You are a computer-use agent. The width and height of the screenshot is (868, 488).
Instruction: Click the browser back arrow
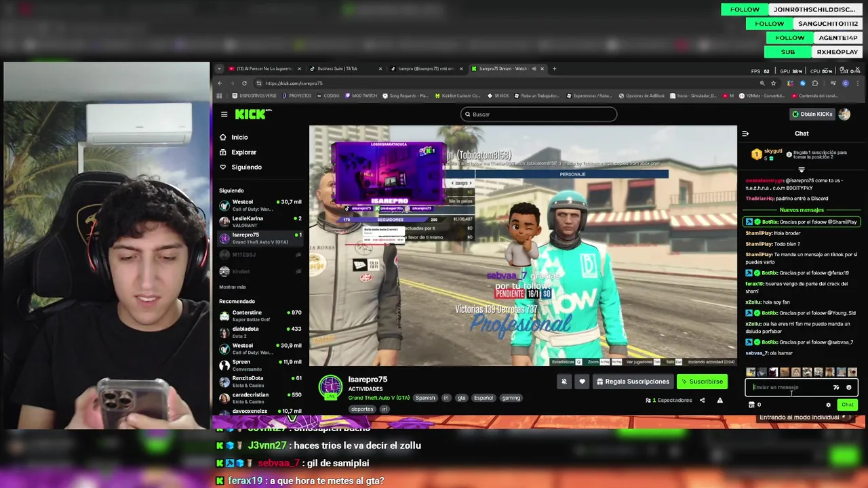(x=220, y=83)
